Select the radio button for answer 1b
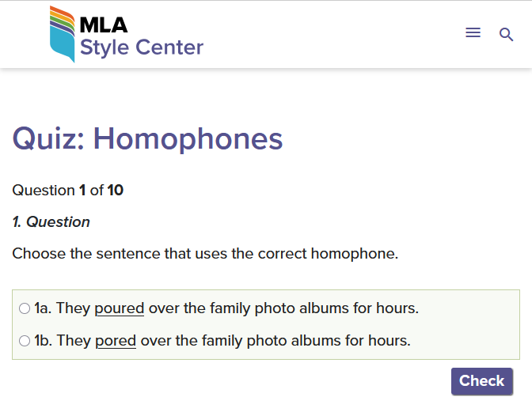 (25, 342)
